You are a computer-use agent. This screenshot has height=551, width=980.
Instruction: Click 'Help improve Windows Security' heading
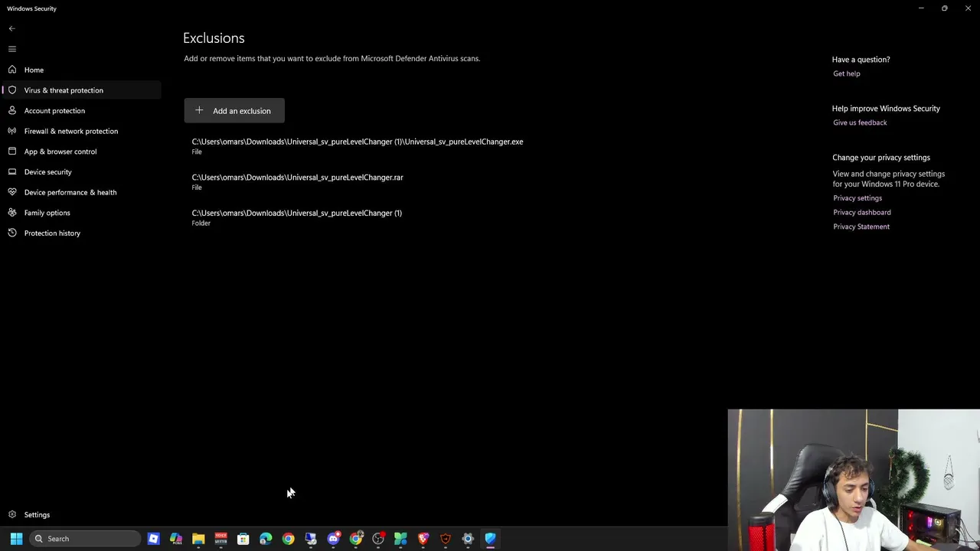[886, 109]
